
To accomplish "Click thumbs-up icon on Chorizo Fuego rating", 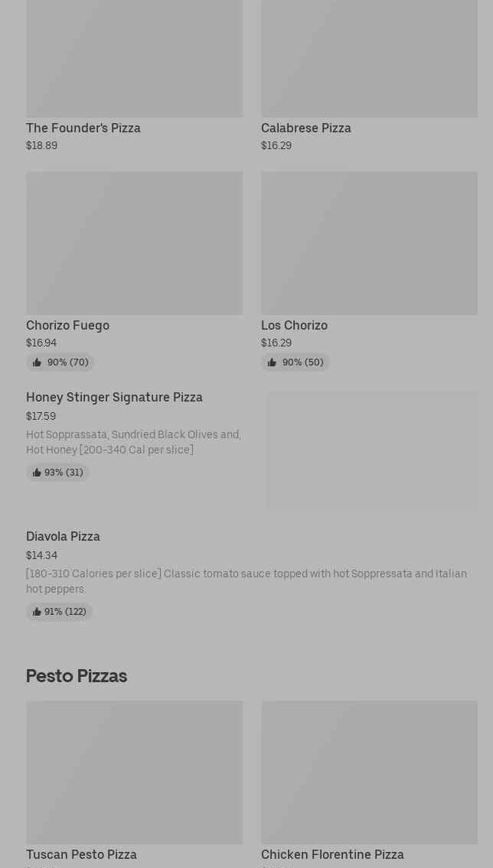I will 37,362.
